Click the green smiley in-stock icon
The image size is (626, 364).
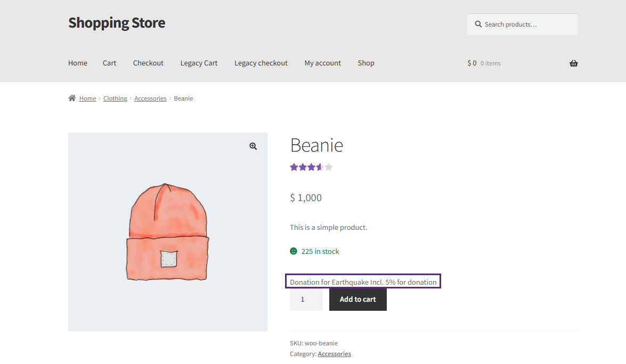(294, 251)
